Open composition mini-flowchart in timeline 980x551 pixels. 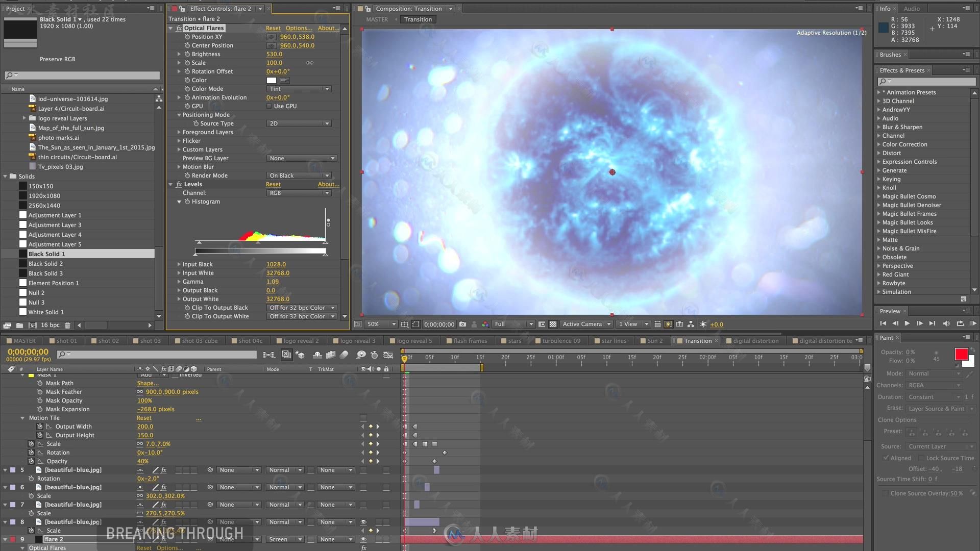268,355
